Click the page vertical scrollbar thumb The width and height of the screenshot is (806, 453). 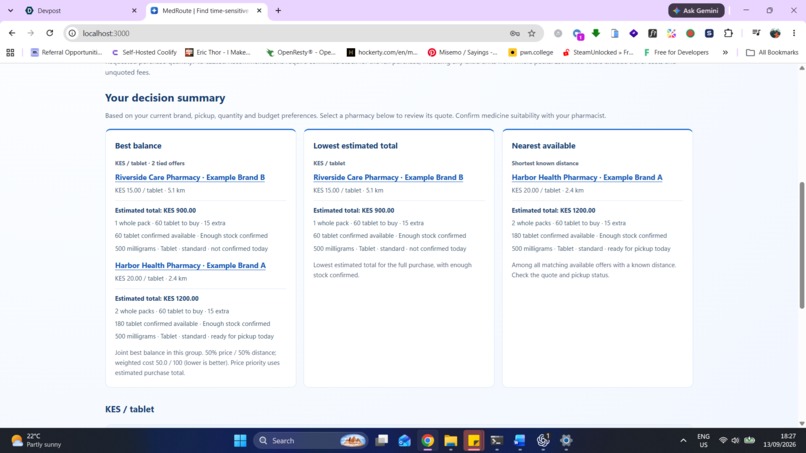801,245
